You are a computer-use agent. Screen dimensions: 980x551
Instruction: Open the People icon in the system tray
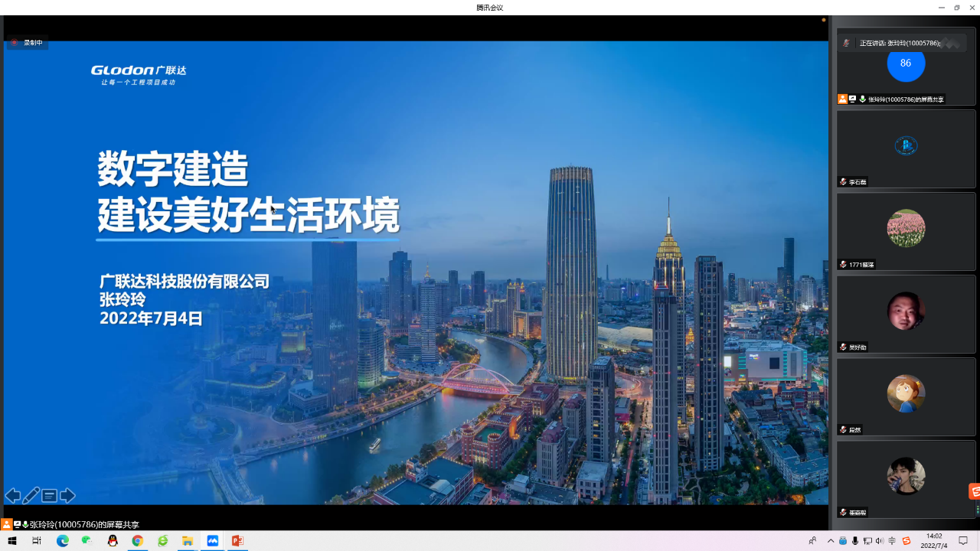(812, 541)
